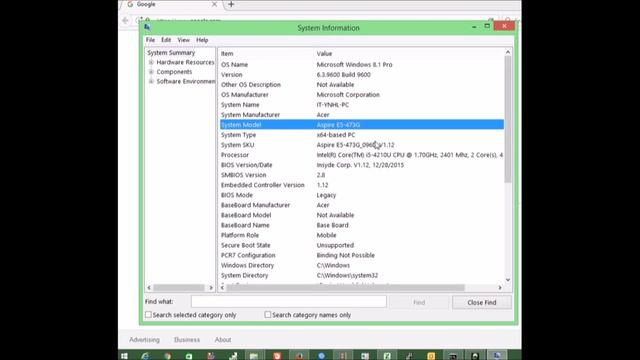Launch Internet Explorer from the taskbar

(x=145, y=356)
